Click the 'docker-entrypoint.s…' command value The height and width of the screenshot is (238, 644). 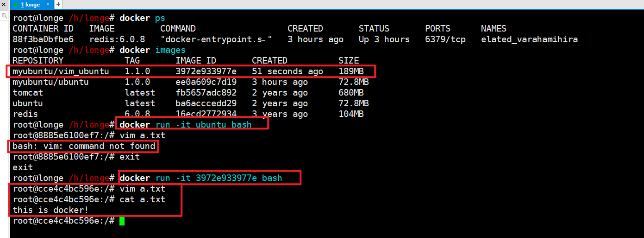click(x=216, y=39)
